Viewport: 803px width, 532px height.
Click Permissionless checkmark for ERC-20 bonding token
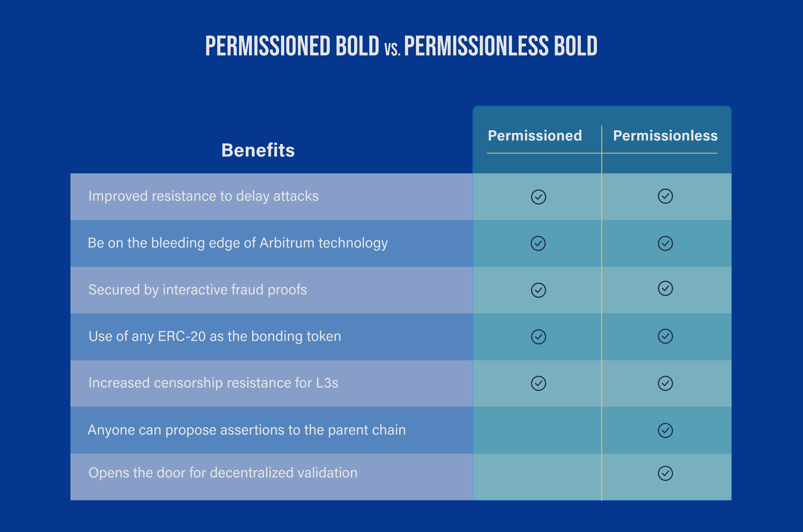(x=665, y=336)
